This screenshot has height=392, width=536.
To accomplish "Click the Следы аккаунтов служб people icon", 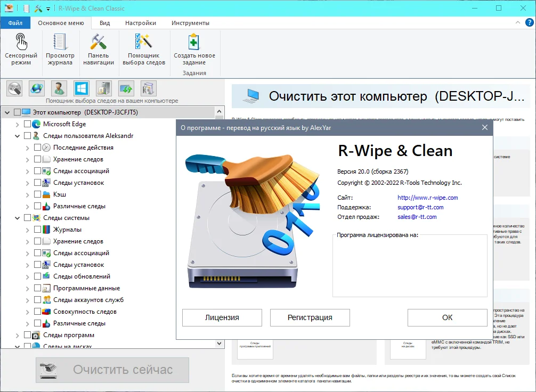I will tap(46, 300).
